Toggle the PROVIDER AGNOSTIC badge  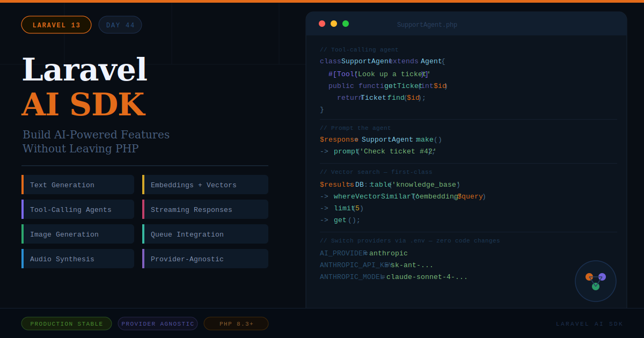[158, 324]
